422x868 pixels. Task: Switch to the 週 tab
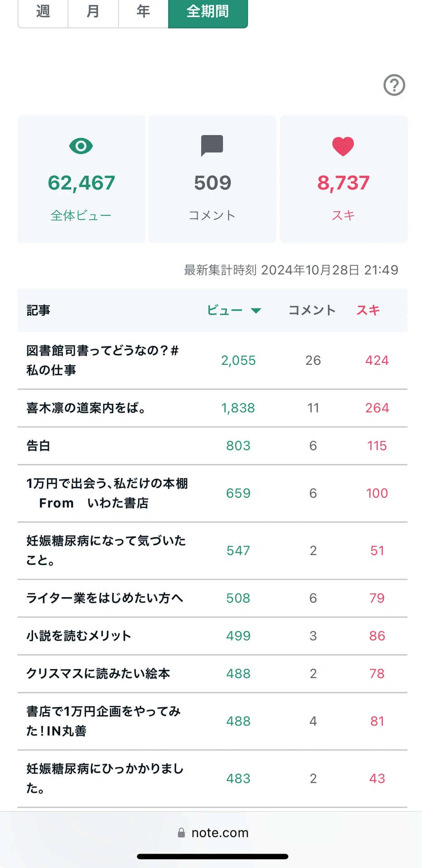pyautogui.click(x=43, y=12)
